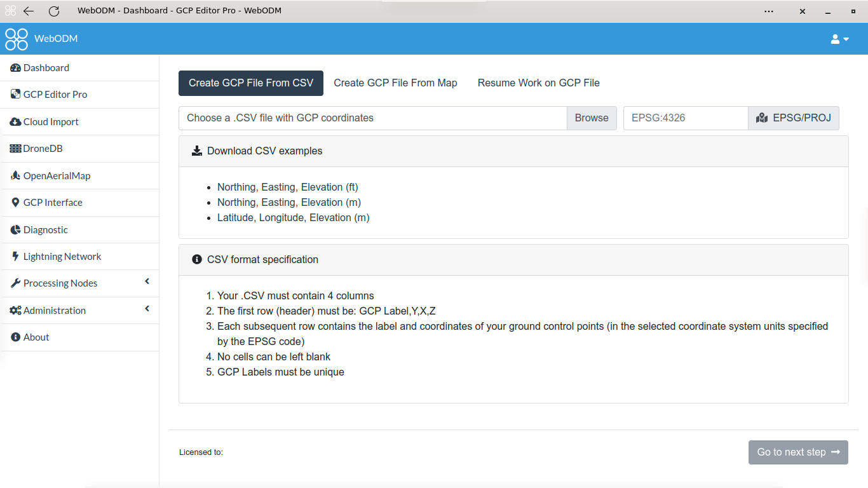Click the Processing Nodes wrench icon
This screenshot has width=868, height=488.
pos(16,283)
